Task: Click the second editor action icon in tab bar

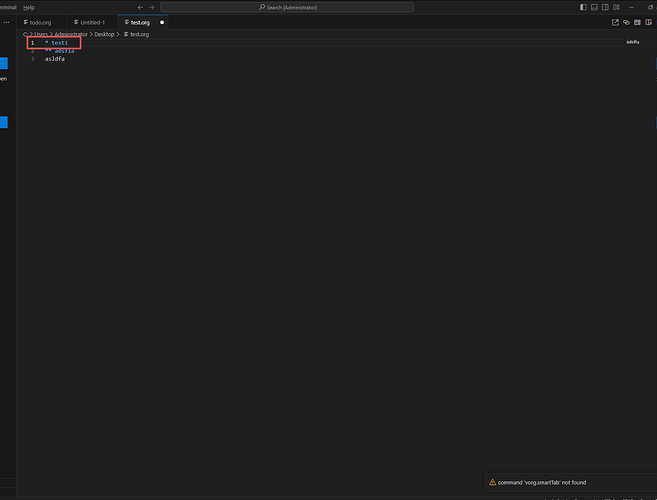Action: [x=626, y=22]
